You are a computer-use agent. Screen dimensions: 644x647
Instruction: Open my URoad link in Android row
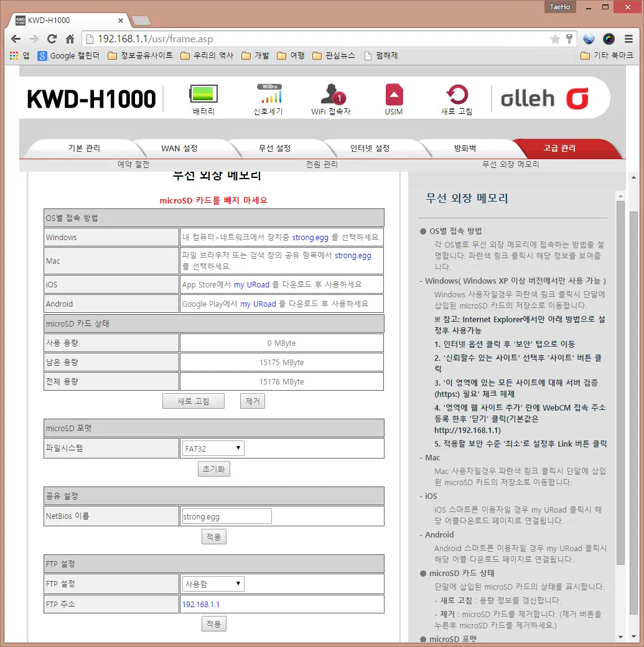point(258,304)
